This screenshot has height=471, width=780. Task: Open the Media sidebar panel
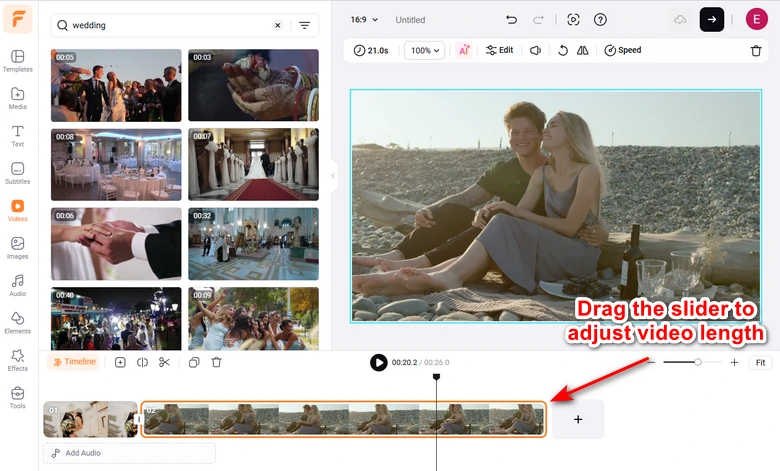[17, 98]
